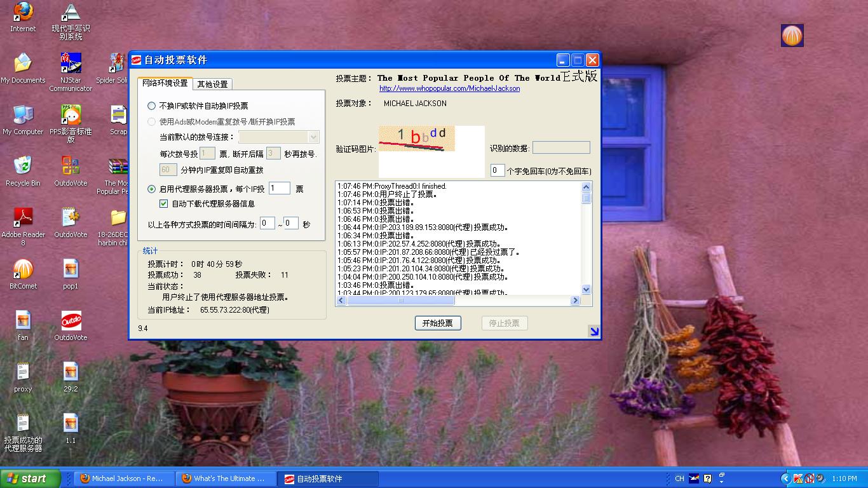Open the BitComet desktop icon

[24, 270]
